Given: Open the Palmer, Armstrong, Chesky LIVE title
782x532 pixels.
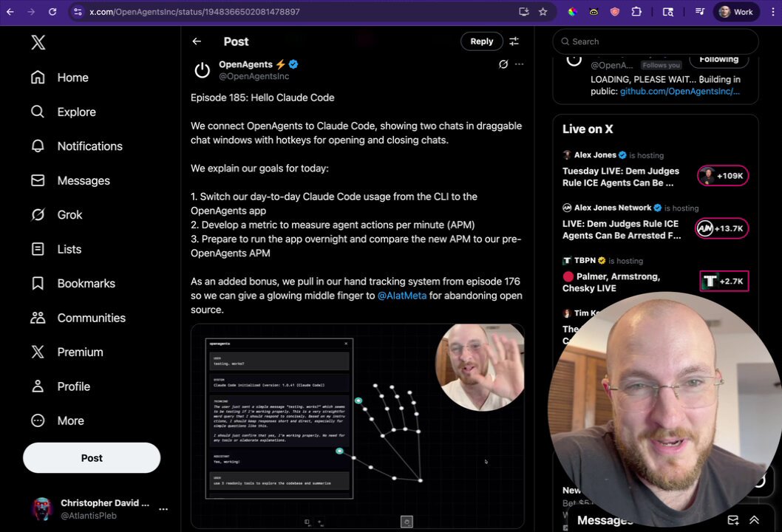Looking at the screenshot, I should (x=611, y=282).
